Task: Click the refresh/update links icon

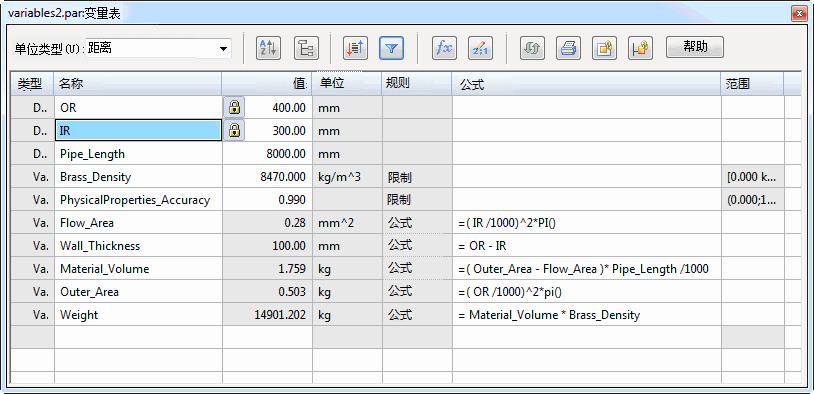Action: point(533,48)
